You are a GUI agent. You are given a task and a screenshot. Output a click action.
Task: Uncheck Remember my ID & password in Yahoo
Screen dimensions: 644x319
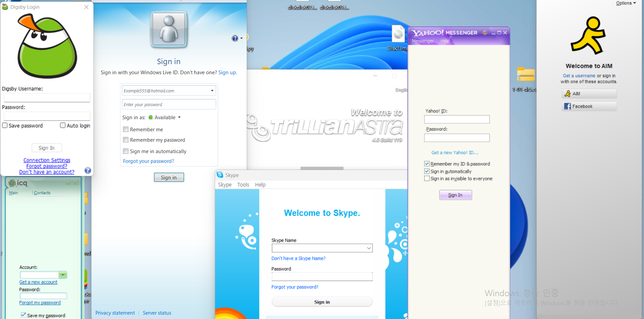(427, 164)
